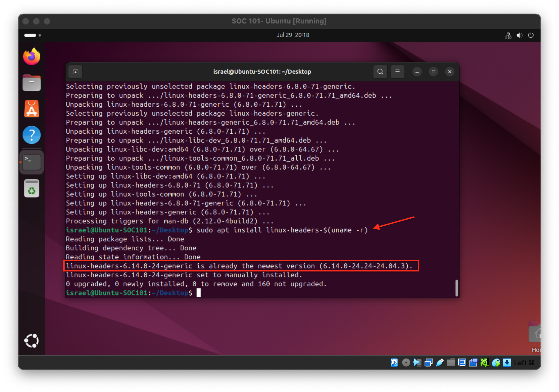Click the VirtualBox mouse integration indicator
Image resolution: width=559 pixels, height=392 pixels.
point(496,363)
